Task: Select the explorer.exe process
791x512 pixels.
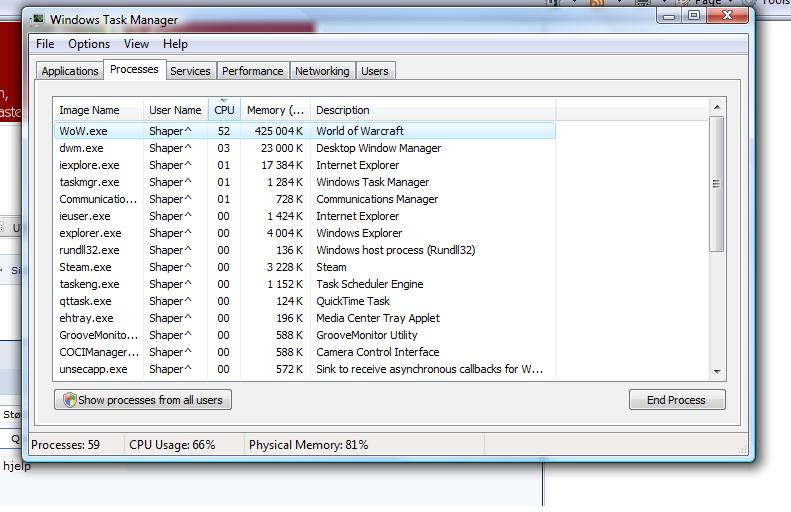Action: pyautogui.click(x=305, y=233)
